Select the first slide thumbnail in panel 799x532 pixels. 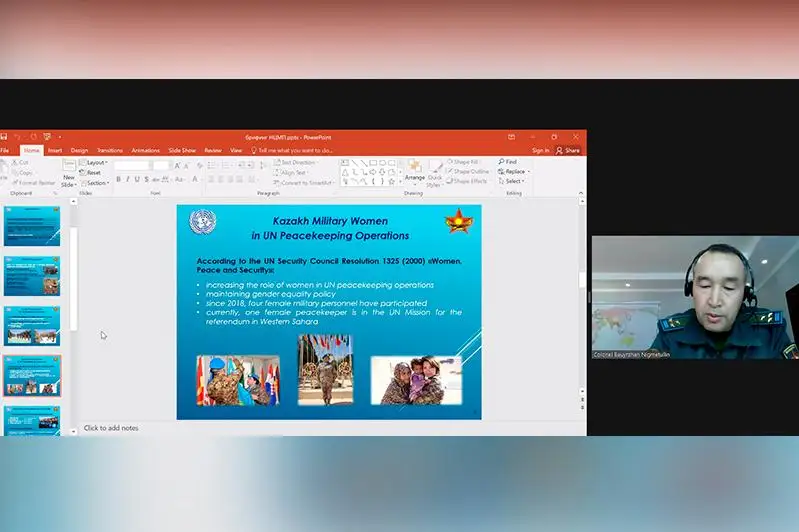pos(31,226)
